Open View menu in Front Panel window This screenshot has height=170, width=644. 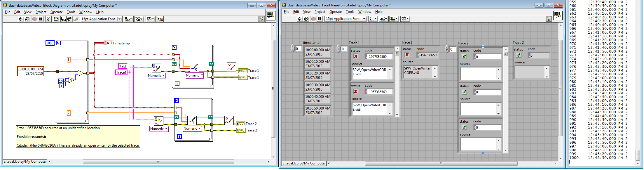[307, 12]
